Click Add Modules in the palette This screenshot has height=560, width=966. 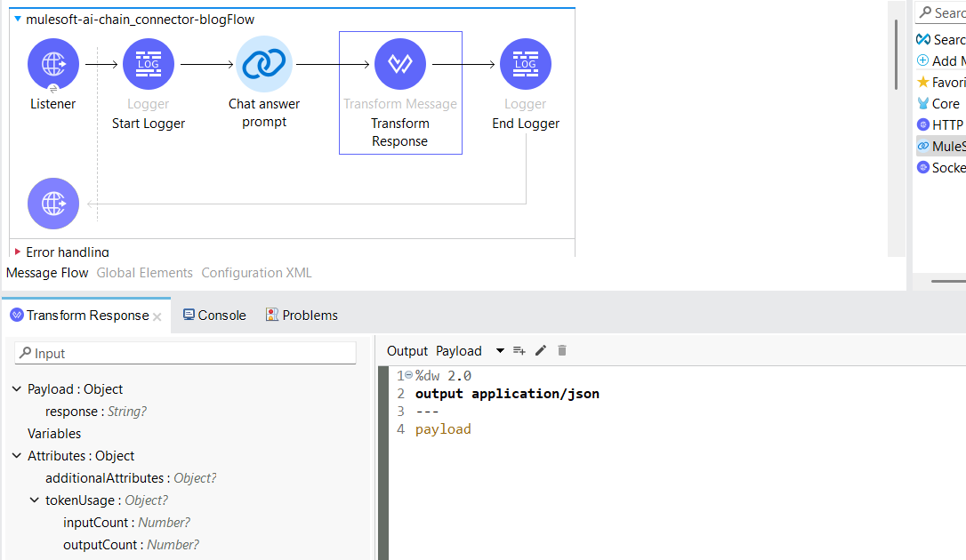(x=941, y=61)
